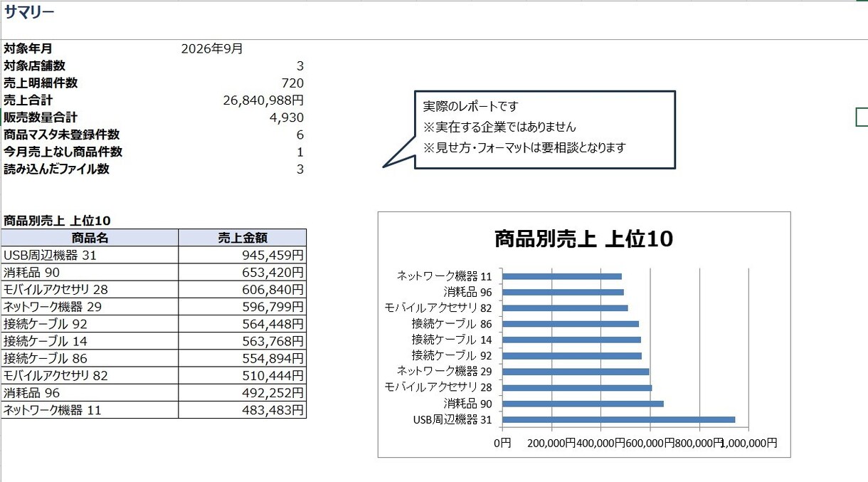The width and height of the screenshot is (868, 482).
Task: Select table cell 接続ケーブル 86
Action: click(90, 358)
